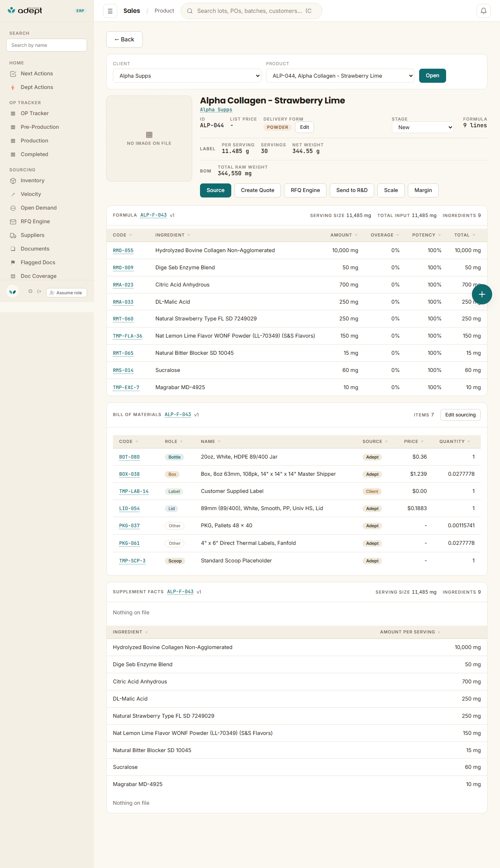Image resolution: width=500 pixels, height=868 pixels.
Task: Sort the formula table by Amount
Action: [x=344, y=235]
